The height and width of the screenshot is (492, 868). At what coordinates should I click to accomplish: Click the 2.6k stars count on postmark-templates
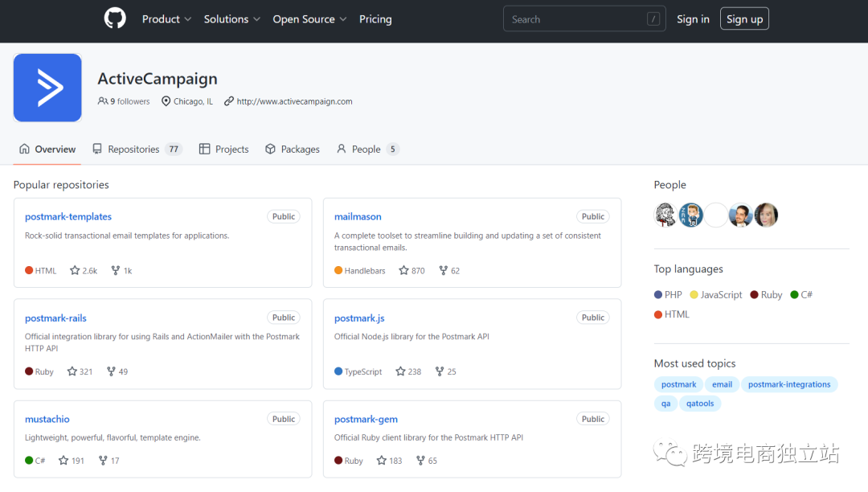tap(90, 271)
